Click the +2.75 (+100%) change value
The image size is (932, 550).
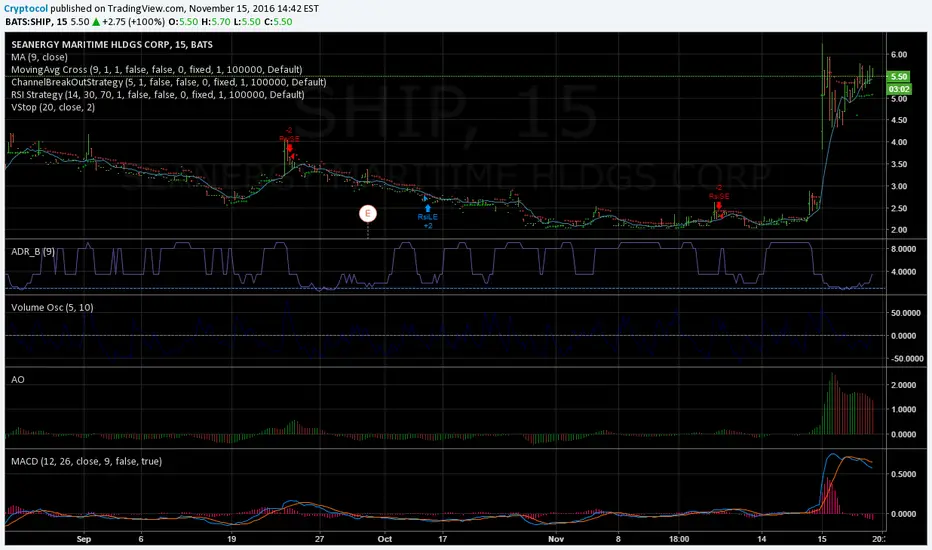pos(134,21)
